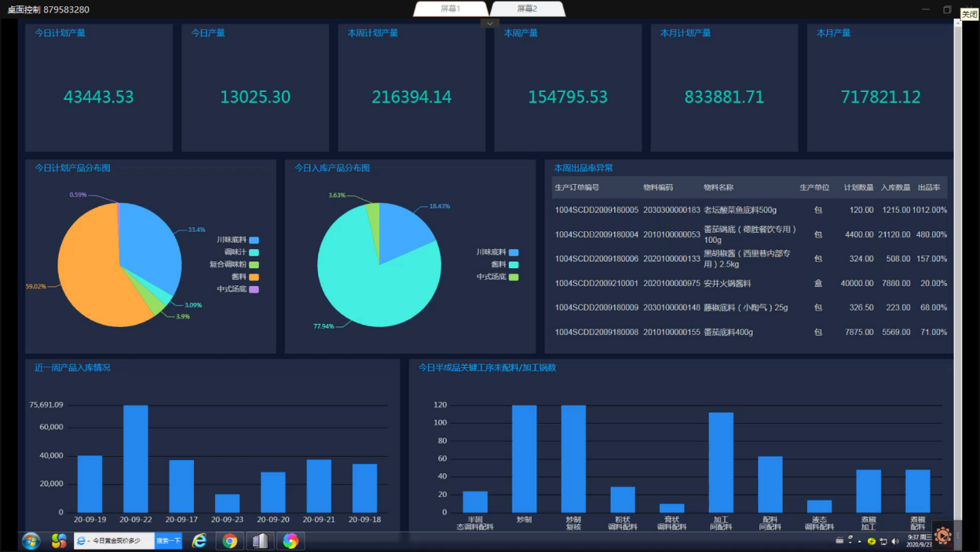Click the 搜索一下 search button
Image resolution: width=980 pixels, height=552 pixels.
click(x=168, y=541)
